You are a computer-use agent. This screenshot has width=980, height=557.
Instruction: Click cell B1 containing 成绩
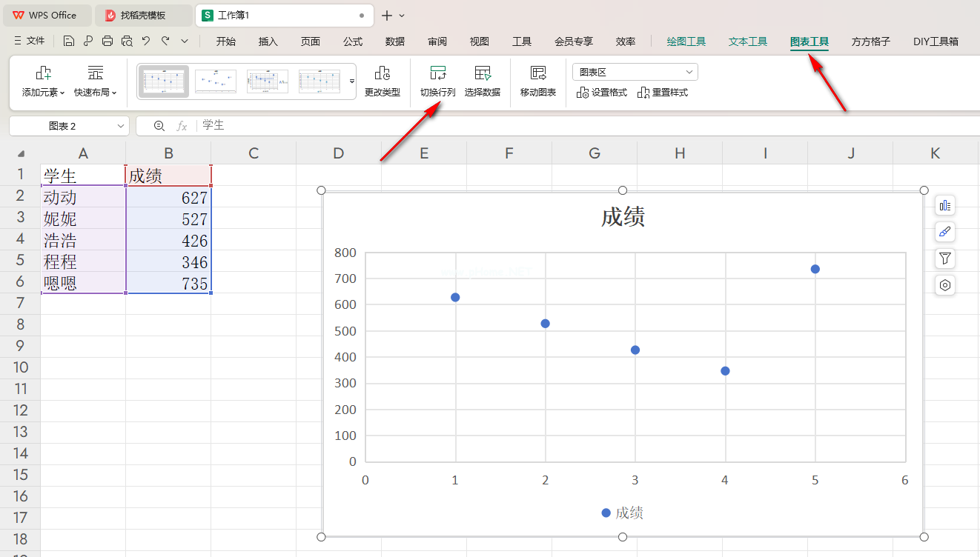tap(168, 176)
